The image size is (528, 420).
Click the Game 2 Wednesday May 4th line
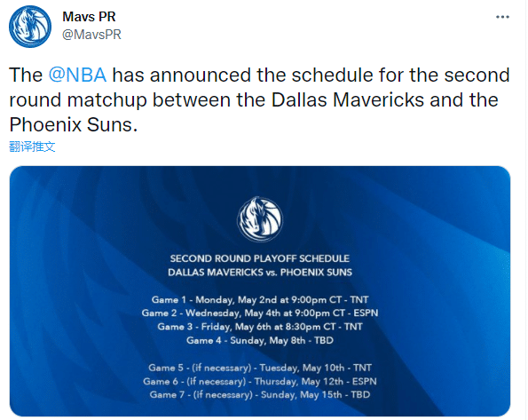click(260, 313)
